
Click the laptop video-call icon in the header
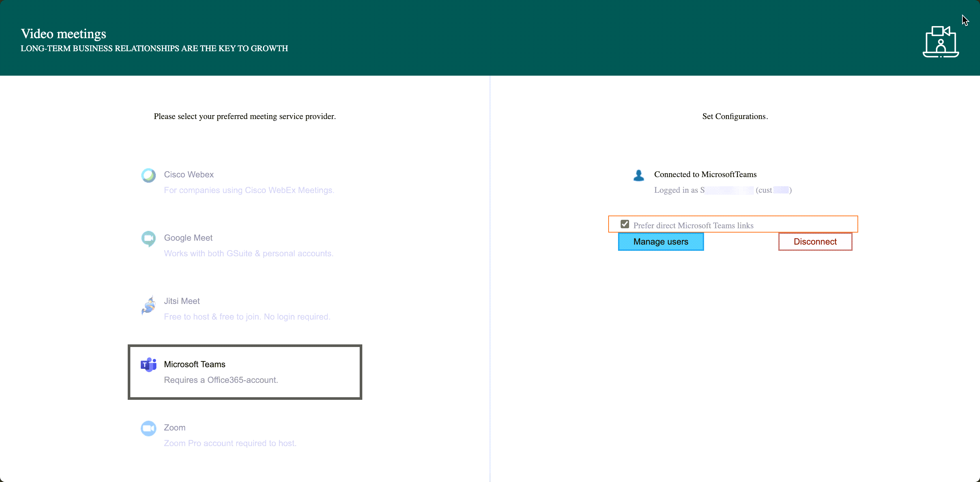pos(940,42)
